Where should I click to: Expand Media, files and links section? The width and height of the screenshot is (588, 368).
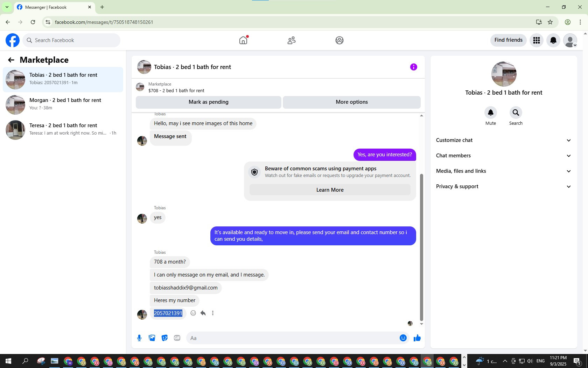click(x=504, y=171)
